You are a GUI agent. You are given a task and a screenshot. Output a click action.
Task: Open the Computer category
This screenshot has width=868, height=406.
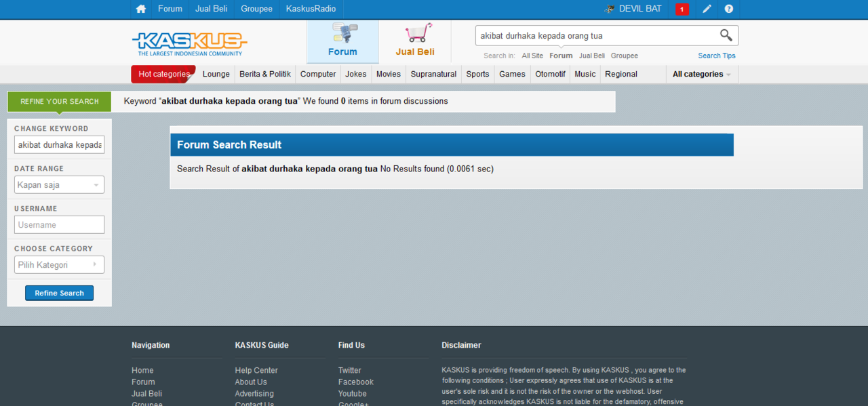point(318,74)
